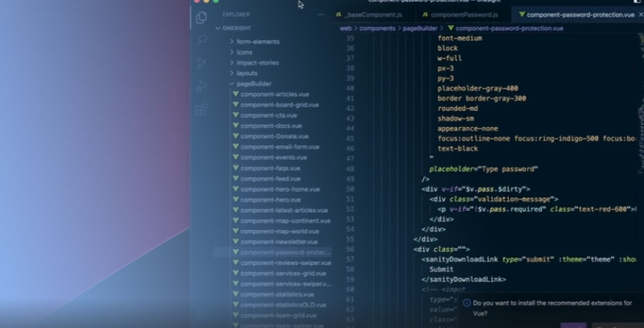Open component-board-grid.vue file

[x=280, y=105]
